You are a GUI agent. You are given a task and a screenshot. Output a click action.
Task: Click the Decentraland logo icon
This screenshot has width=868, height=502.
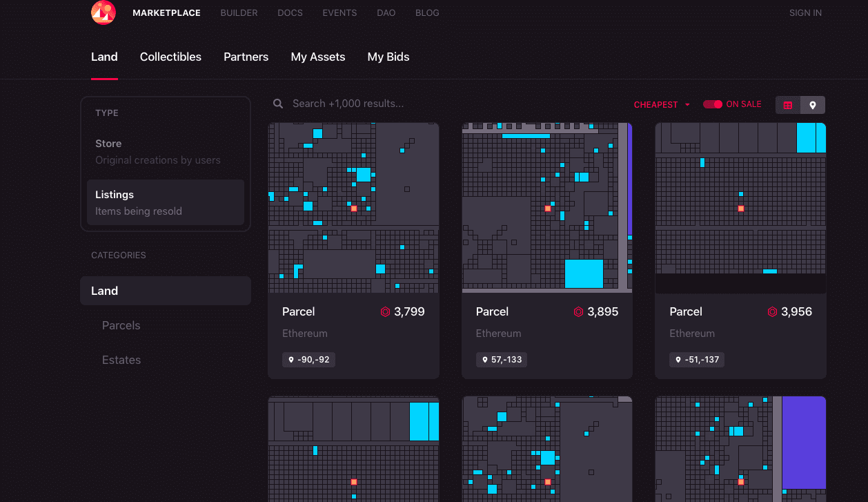pos(103,12)
